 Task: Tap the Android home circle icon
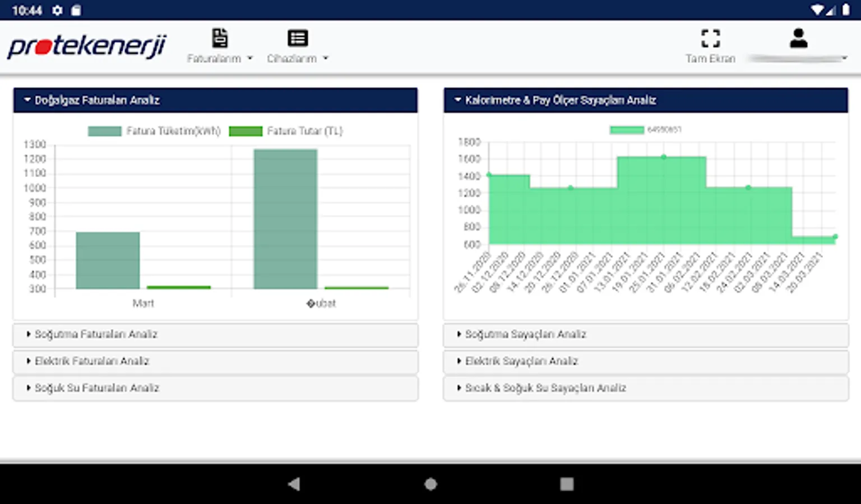coord(430,484)
